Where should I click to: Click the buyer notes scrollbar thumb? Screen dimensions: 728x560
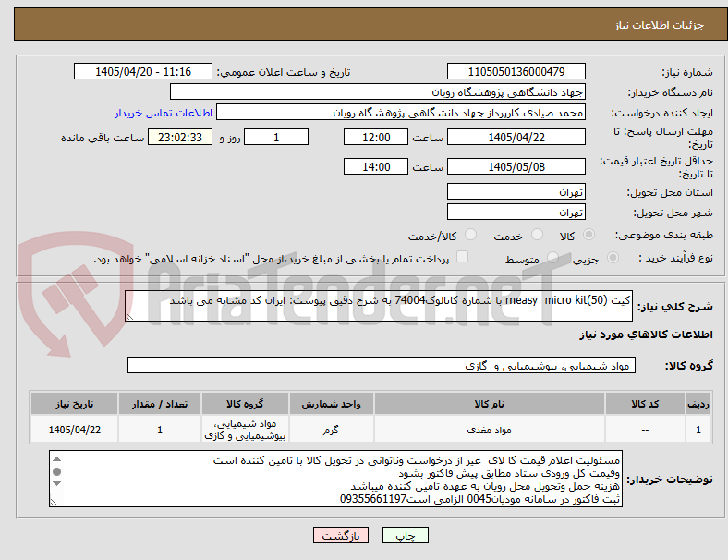[x=57, y=472]
